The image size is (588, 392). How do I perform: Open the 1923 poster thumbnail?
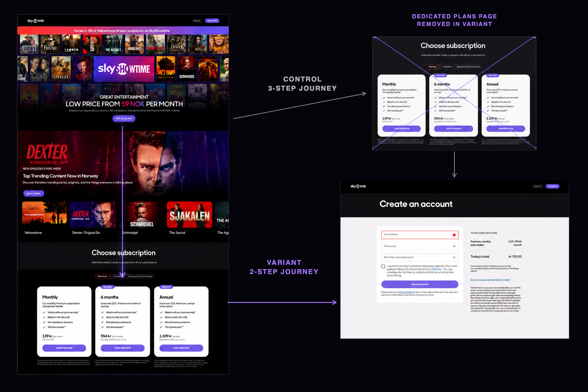pyautogui.click(x=29, y=44)
